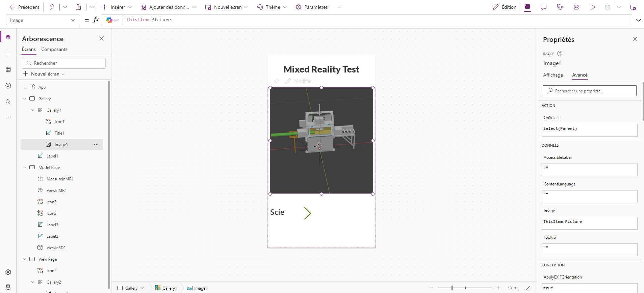The height and width of the screenshot is (293, 644).
Task: Collapse the Gallery screen tree node
Action: tap(25, 99)
